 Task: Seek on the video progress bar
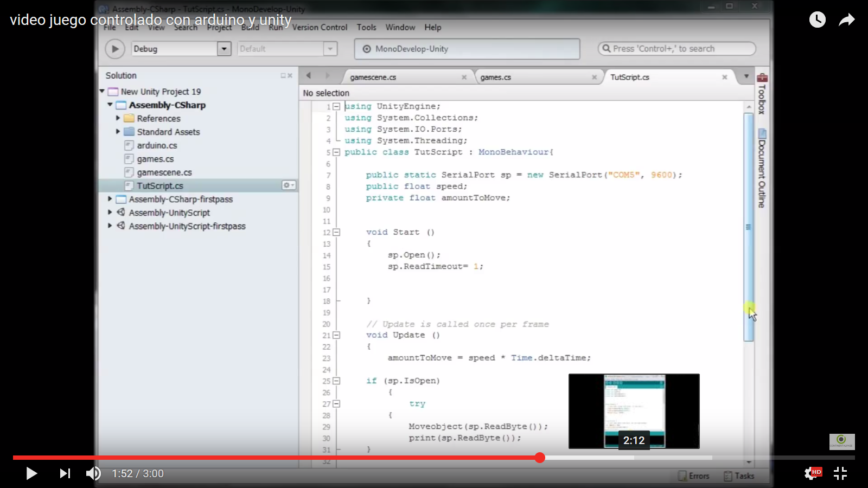coord(434,458)
